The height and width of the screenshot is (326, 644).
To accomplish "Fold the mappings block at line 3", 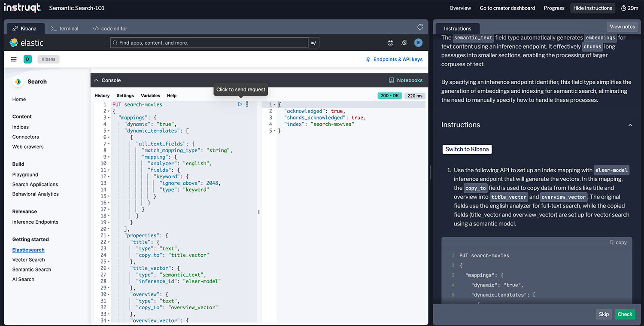I will coord(109,118).
